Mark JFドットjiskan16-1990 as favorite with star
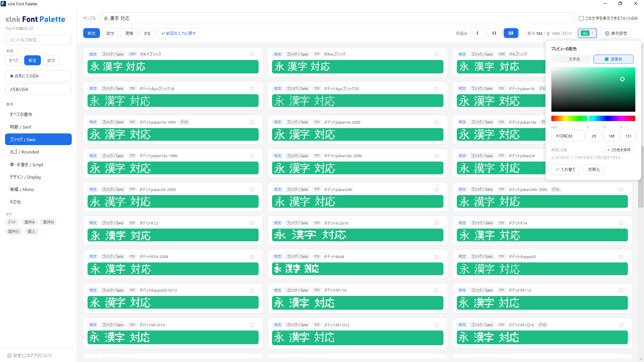The width and height of the screenshot is (644, 362). [252, 122]
